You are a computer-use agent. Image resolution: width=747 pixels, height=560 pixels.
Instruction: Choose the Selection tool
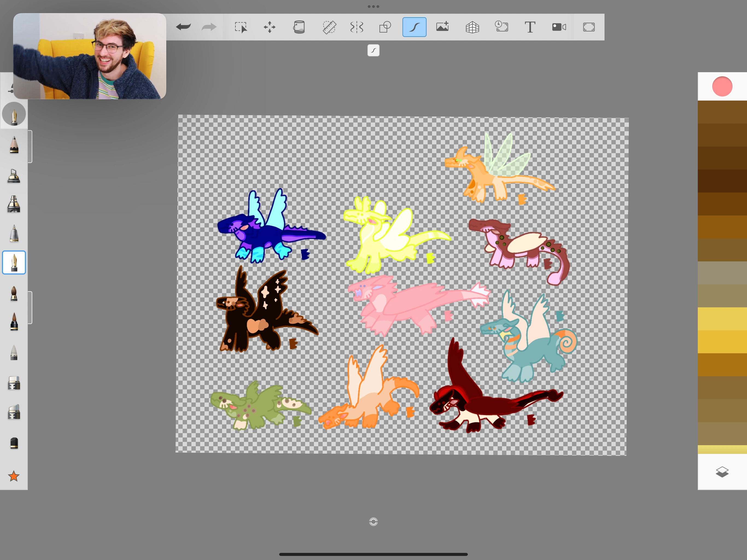241,27
